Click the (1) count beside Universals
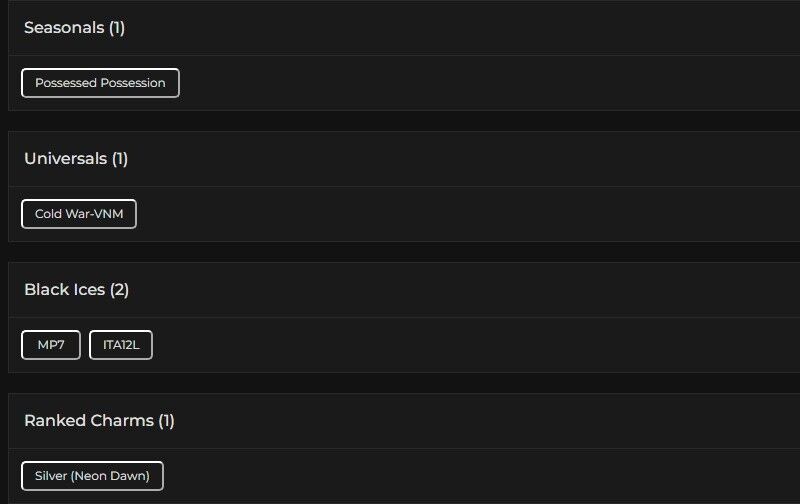 pyautogui.click(x=120, y=159)
